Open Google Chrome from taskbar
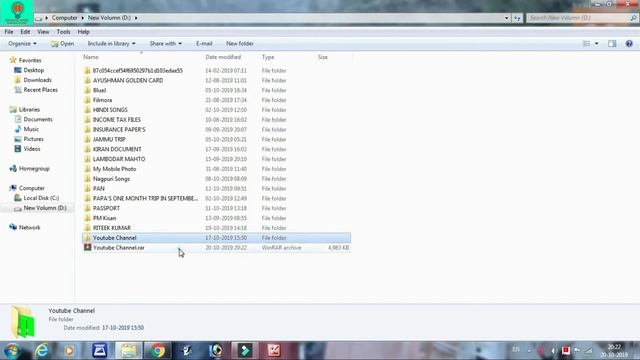This screenshot has width=640, height=360. tap(158, 351)
